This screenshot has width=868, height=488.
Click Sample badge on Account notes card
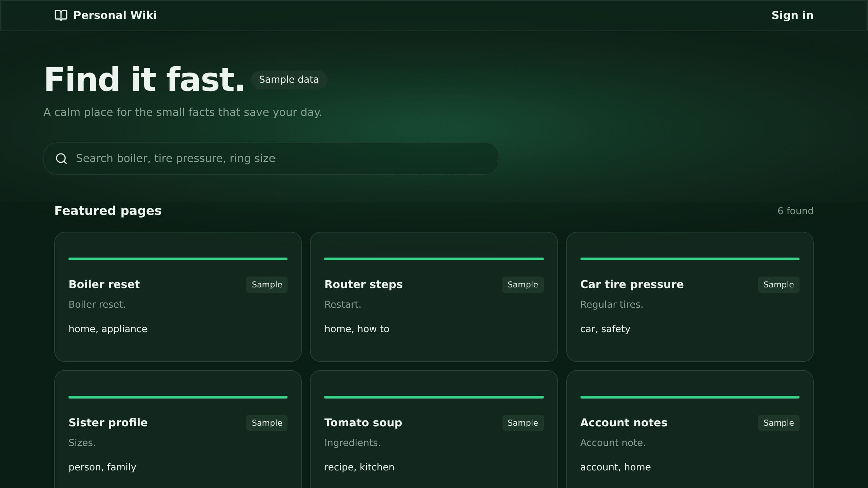click(778, 423)
